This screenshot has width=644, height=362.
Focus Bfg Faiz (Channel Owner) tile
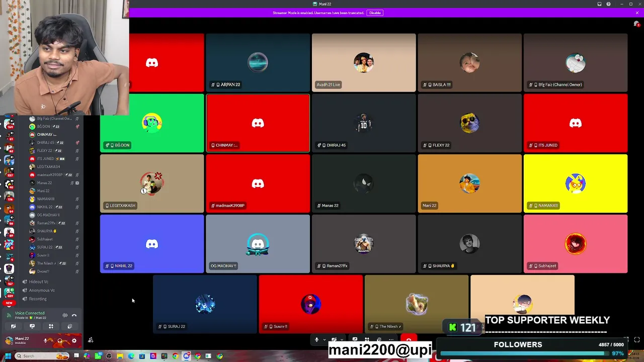pos(576,63)
